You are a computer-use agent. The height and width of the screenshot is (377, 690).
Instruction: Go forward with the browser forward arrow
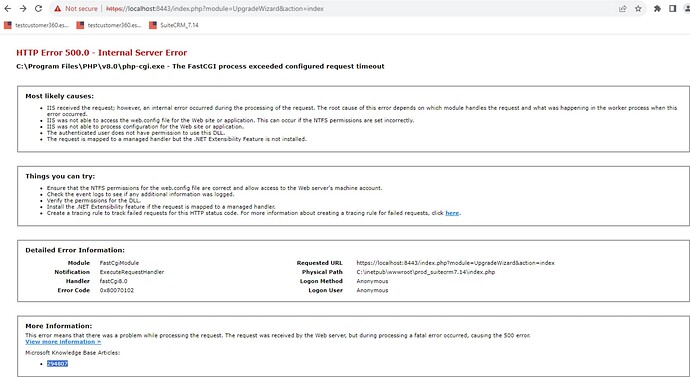(x=23, y=9)
